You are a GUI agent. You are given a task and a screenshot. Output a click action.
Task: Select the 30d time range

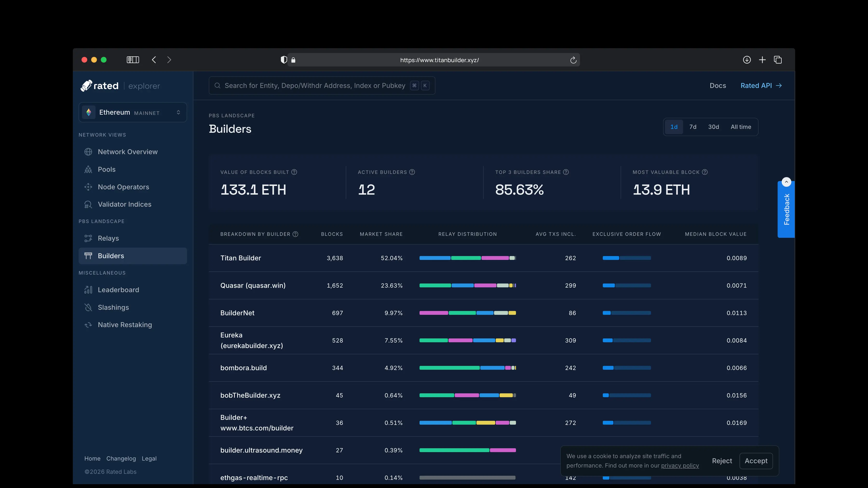[713, 127]
